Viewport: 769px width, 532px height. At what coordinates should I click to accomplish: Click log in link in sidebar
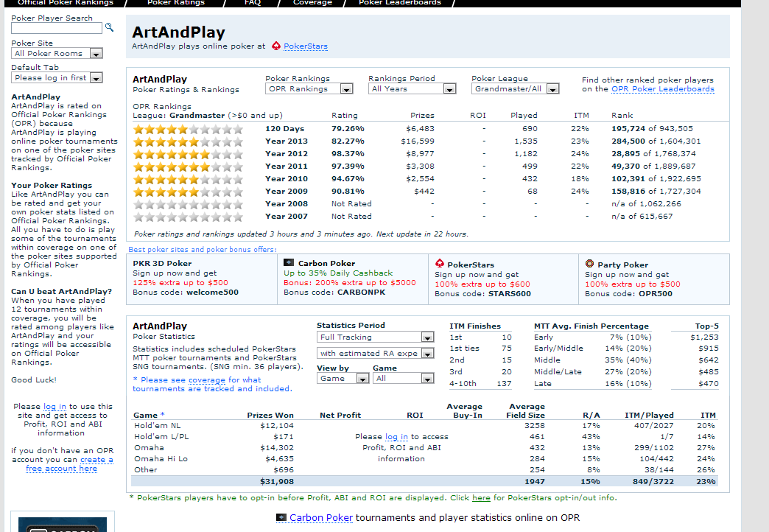point(55,406)
